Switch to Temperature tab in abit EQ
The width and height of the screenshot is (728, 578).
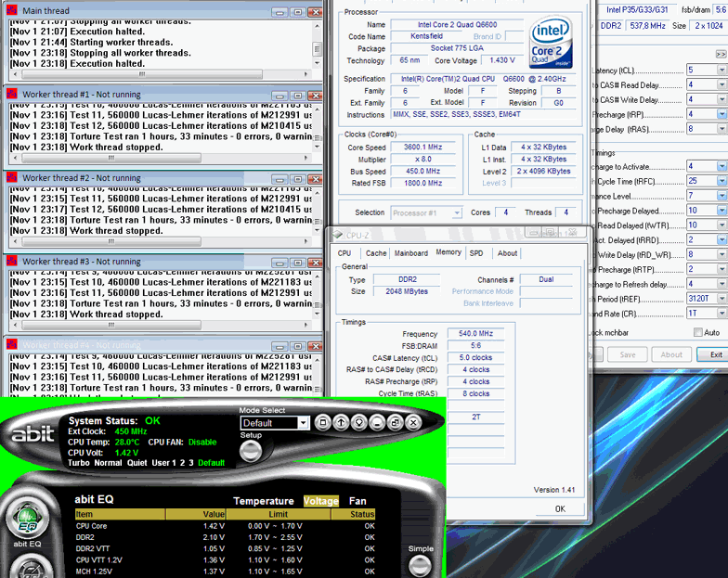click(264, 501)
